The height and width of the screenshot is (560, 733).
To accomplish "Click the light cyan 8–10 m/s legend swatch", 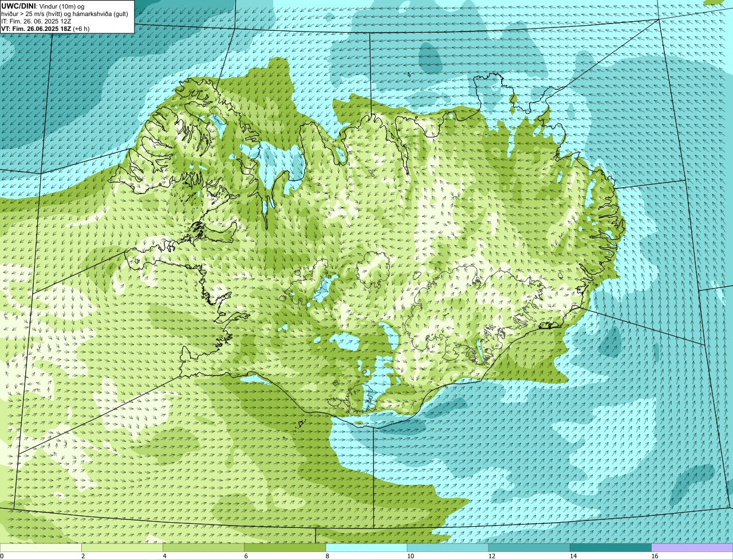I will pos(366,547).
